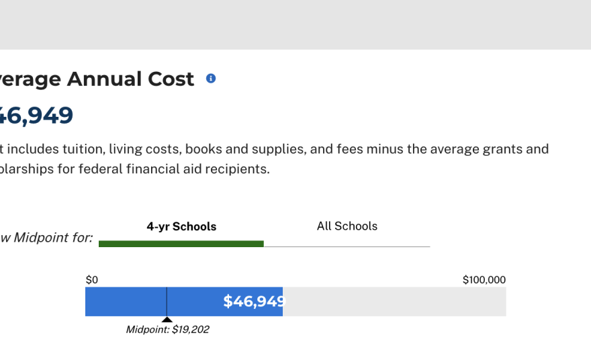The height and width of the screenshot is (364, 591).
Task: Click the white $46,949 label inside the bar
Action: tap(254, 302)
